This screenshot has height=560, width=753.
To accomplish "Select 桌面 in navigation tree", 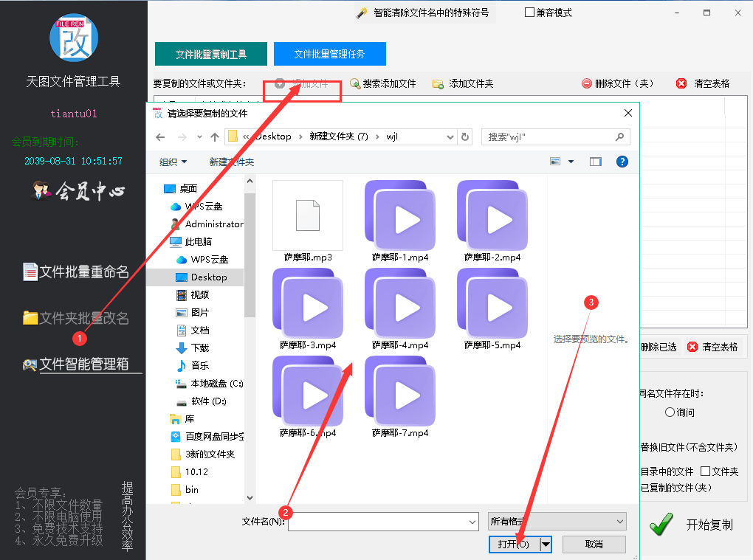I will [181, 189].
